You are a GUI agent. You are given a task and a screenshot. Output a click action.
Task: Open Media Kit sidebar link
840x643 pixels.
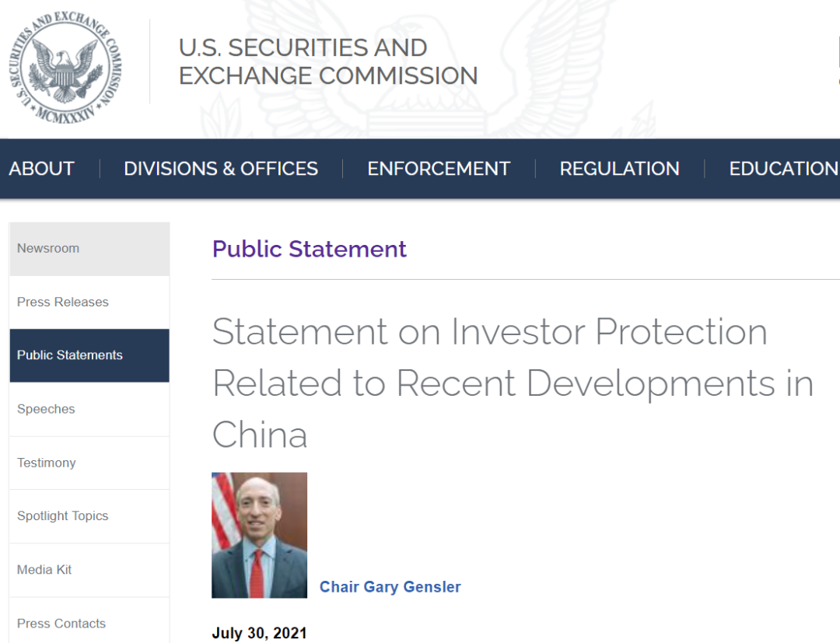click(x=89, y=570)
